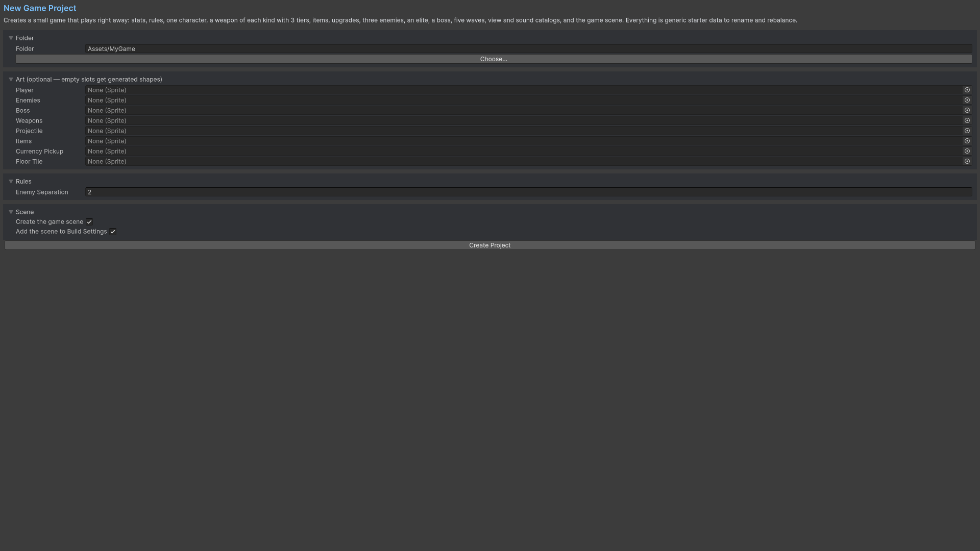Click the New Game Project title
This screenshot has height=551, width=980.
pyautogui.click(x=40, y=8)
